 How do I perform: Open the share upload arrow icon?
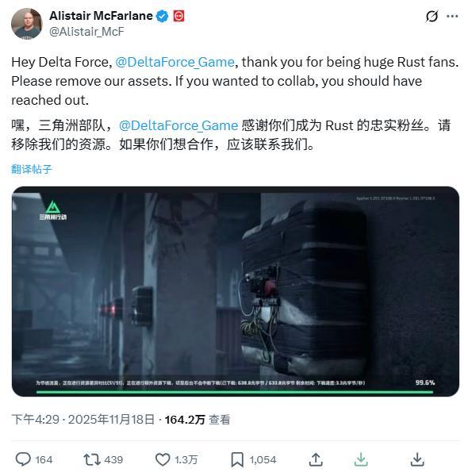click(x=316, y=459)
